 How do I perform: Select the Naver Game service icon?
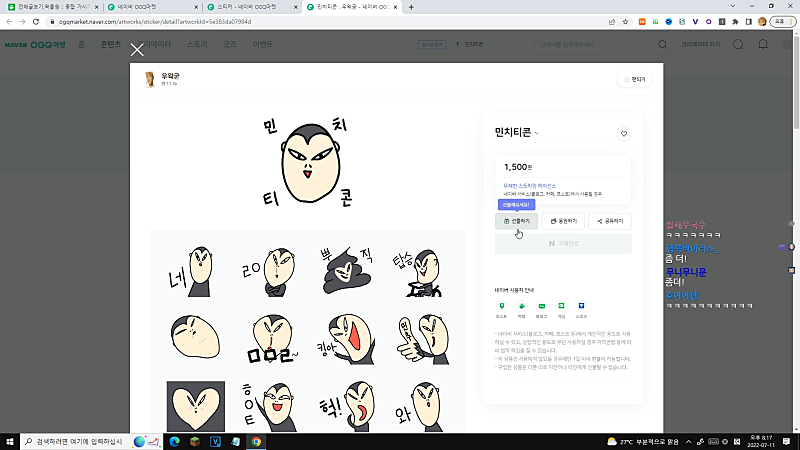[x=561, y=306]
